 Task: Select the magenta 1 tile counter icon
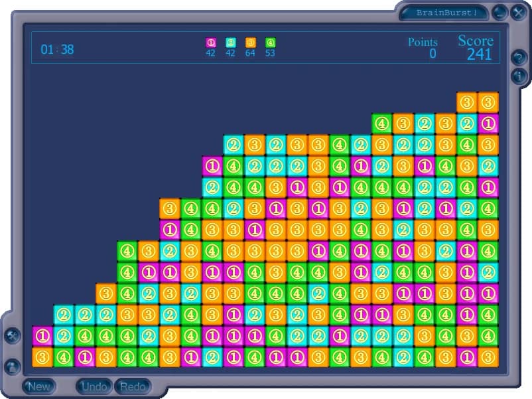coord(210,41)
